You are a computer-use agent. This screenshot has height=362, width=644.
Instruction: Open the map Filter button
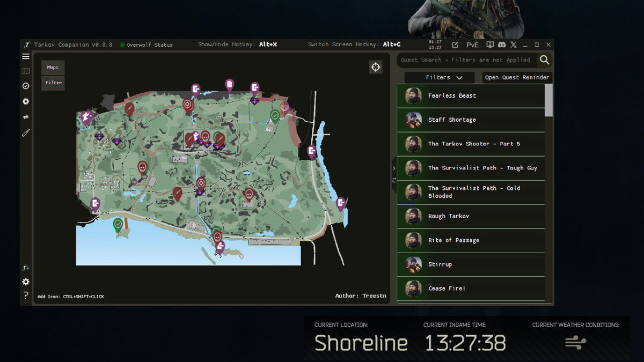(x=53, y=83)
